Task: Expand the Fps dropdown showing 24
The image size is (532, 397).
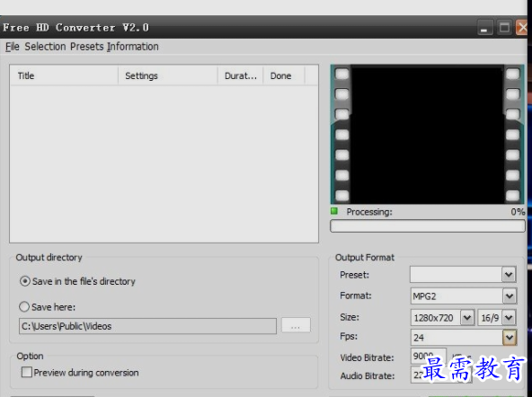Action: click(x=509, y=338)
